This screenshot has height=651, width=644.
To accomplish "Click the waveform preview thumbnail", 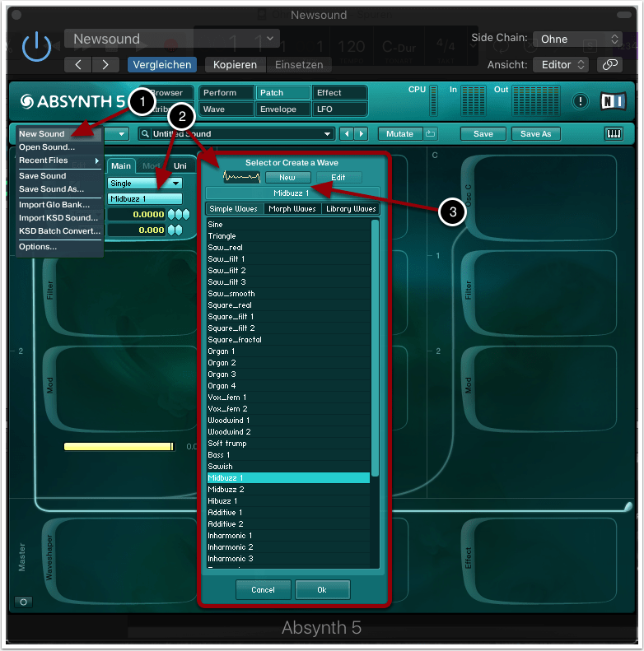I will [x=242, y=177].
